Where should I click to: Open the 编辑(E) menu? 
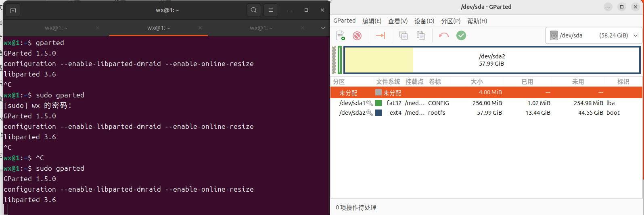click(372, 21)
